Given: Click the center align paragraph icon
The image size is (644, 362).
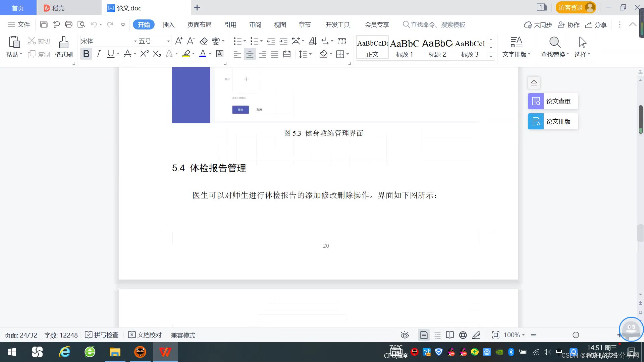Looking at the screenshot, I should point(250,54).
